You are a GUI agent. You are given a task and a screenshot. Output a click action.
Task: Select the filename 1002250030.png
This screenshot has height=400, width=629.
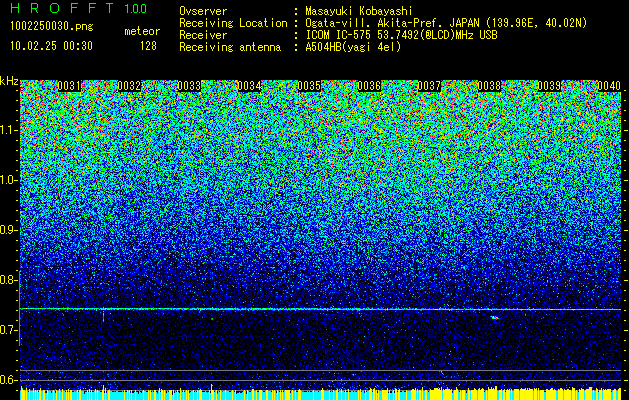click(x=52, y=26)
